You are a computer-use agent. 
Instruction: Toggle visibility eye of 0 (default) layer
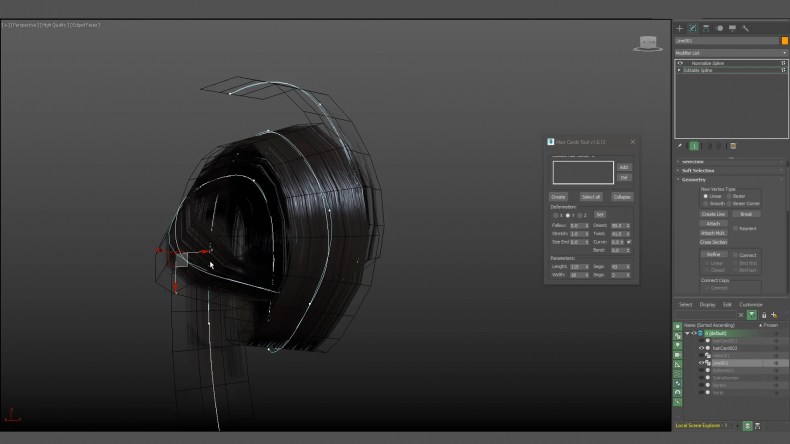point(694,333)
